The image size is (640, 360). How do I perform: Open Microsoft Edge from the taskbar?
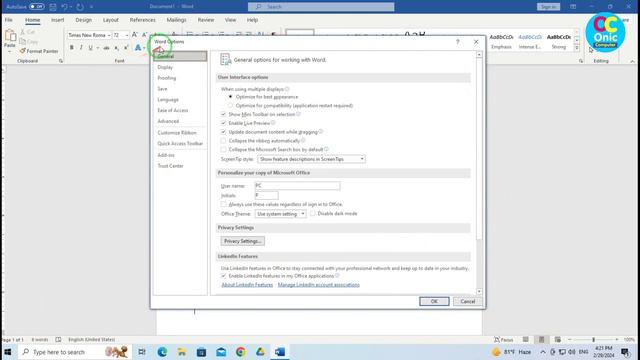[x=162, y=352]
